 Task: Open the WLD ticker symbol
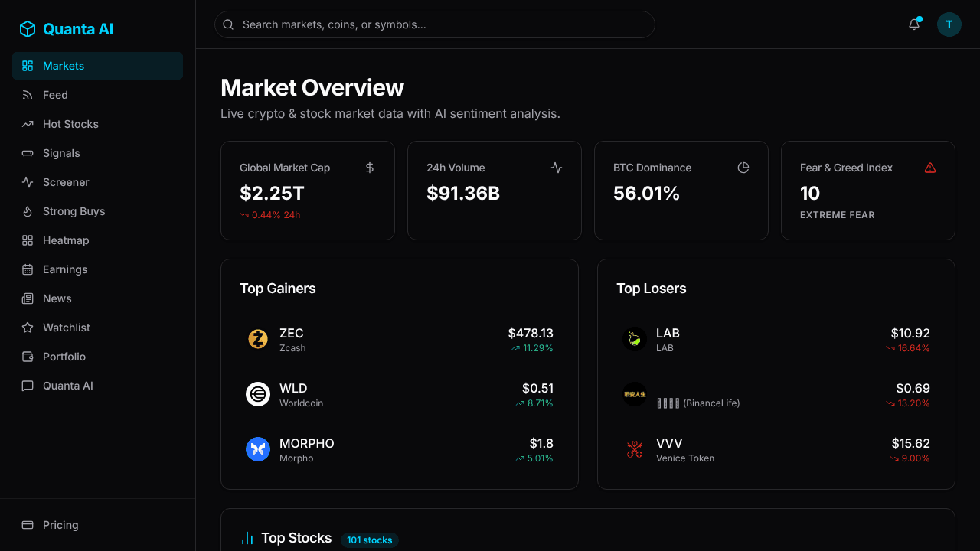click(x=293, y=389)
